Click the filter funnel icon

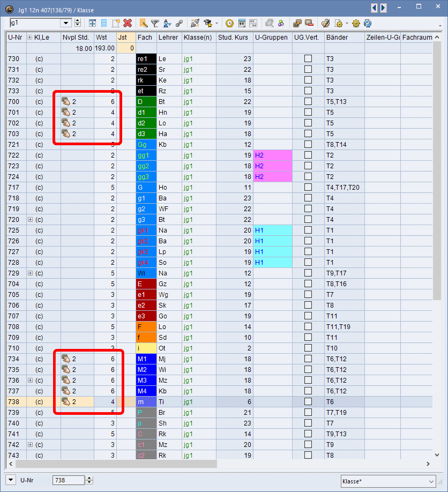tap(155, 23)
